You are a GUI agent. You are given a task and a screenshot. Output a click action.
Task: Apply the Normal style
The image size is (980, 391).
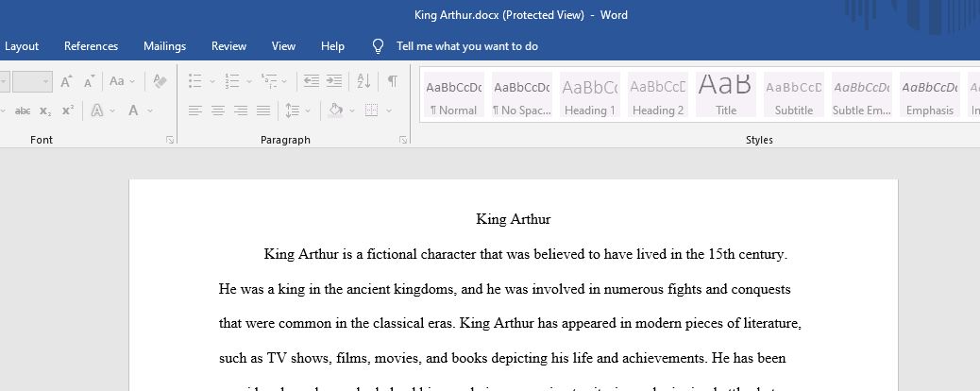click(454, 94)
